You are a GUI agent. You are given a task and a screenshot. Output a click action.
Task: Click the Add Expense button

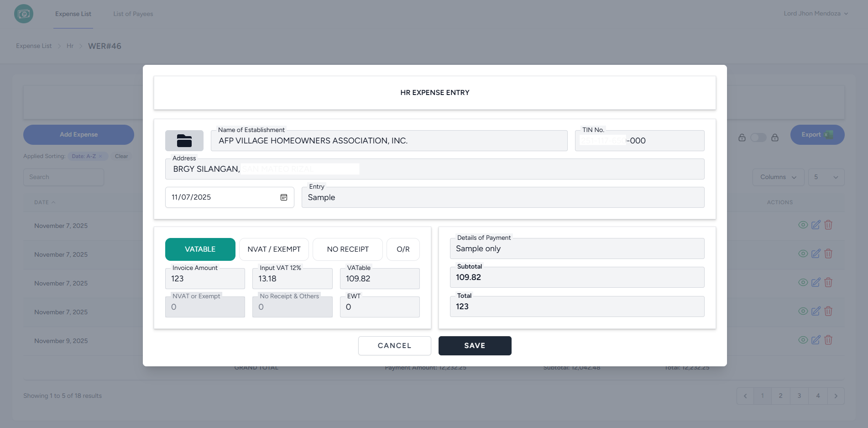(x=78, y=135)
